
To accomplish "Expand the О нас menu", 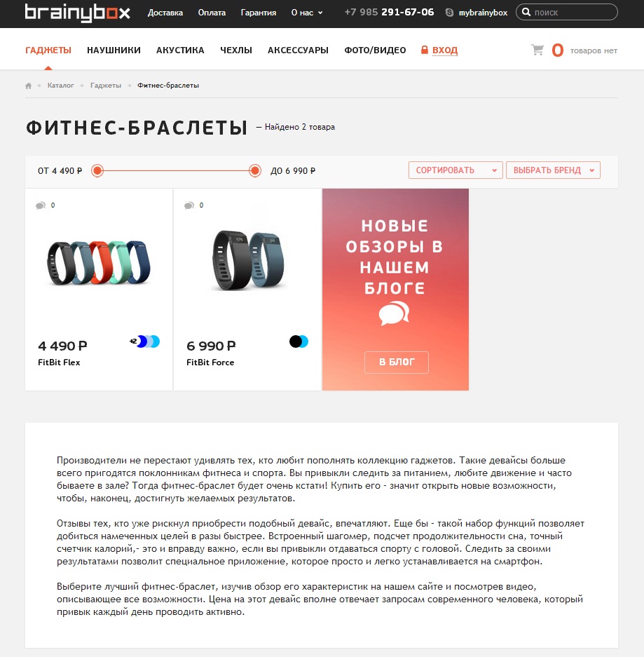I will click(307, 13).
